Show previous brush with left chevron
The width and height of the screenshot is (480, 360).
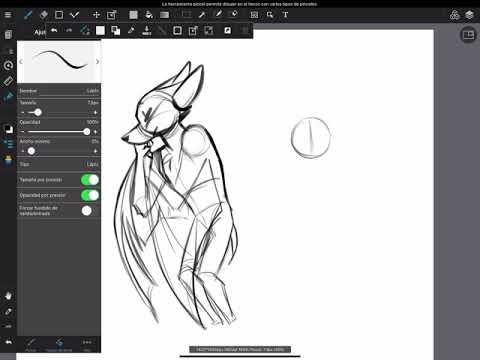click(x=21, y=62)
